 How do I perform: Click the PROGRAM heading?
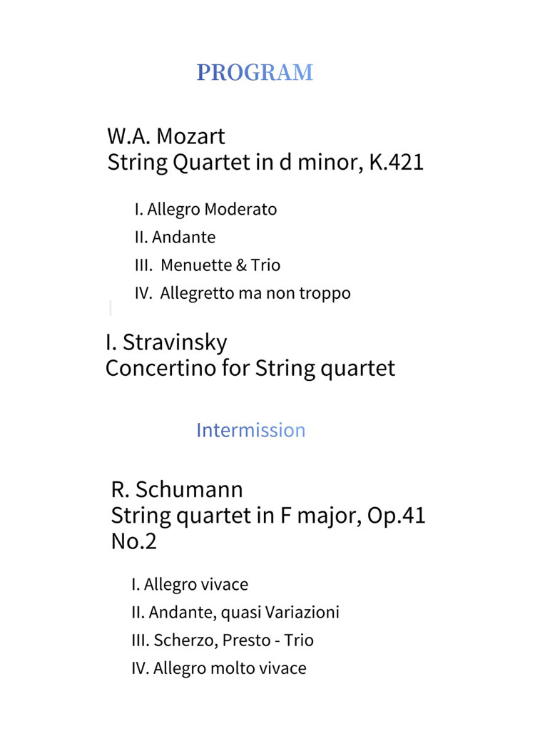(255, 72)
